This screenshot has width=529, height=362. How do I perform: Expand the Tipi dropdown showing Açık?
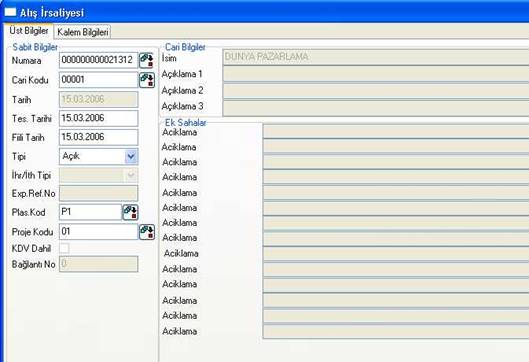[x=131, y=156]
